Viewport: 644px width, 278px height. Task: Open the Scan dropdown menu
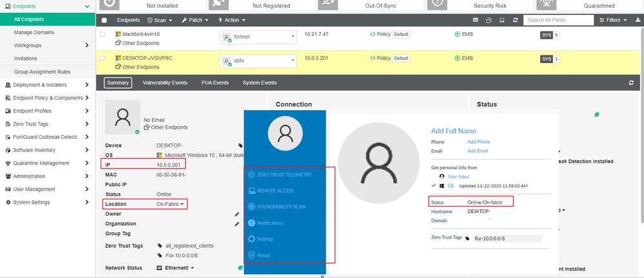(160, 20)
